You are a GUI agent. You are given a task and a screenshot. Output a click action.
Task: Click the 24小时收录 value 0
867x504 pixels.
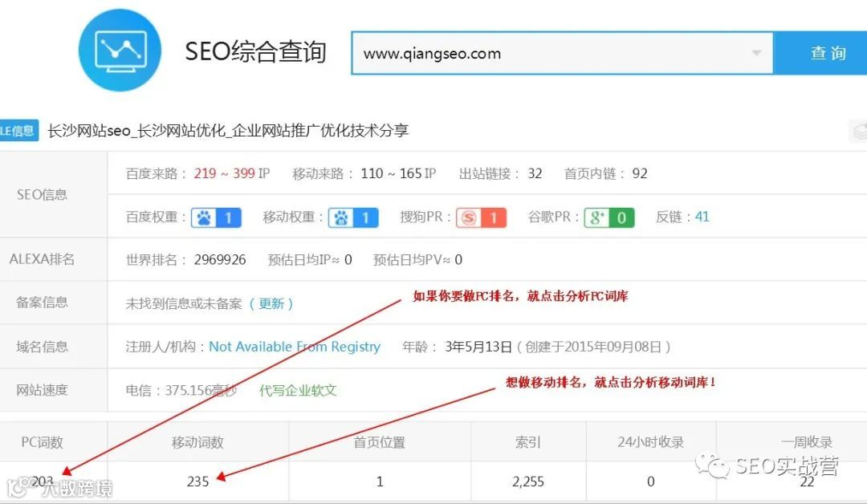pos(651,482)
